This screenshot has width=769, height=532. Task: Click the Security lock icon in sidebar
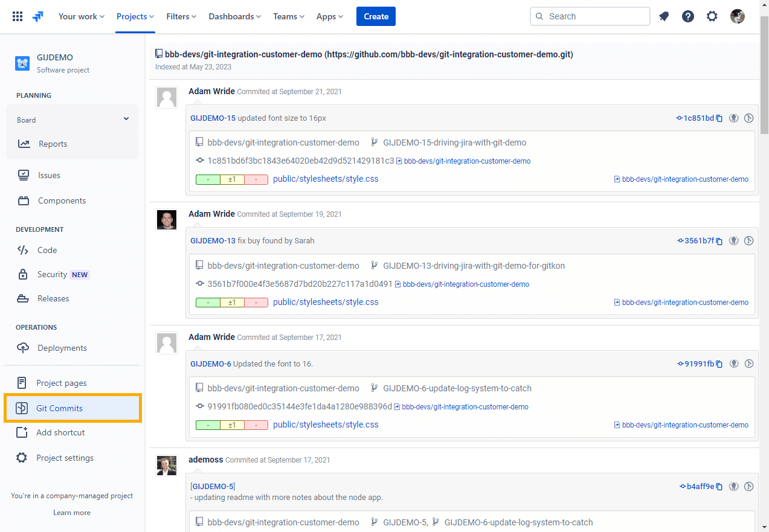(23, 274)
